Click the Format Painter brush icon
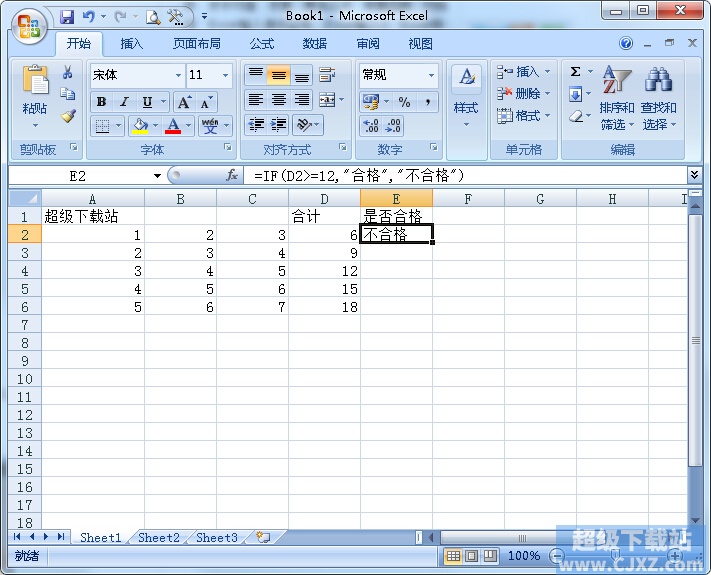The height and width of the screenshot is (575, 711). point(68,116)
